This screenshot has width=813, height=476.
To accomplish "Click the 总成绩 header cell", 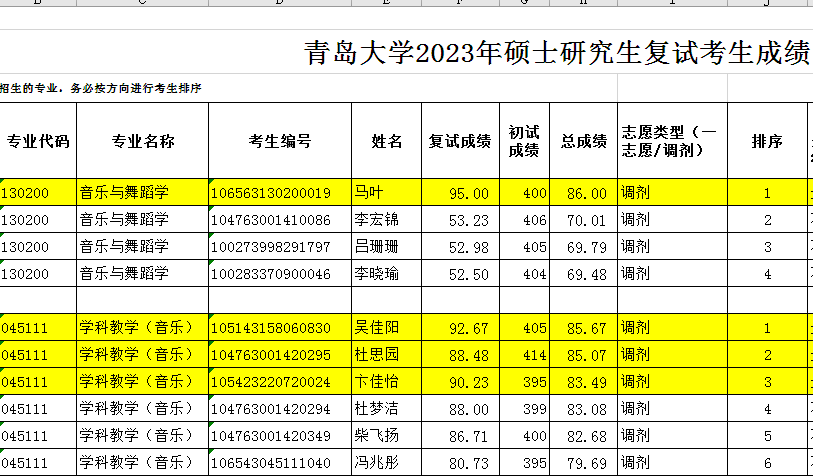I will (583, 141).
